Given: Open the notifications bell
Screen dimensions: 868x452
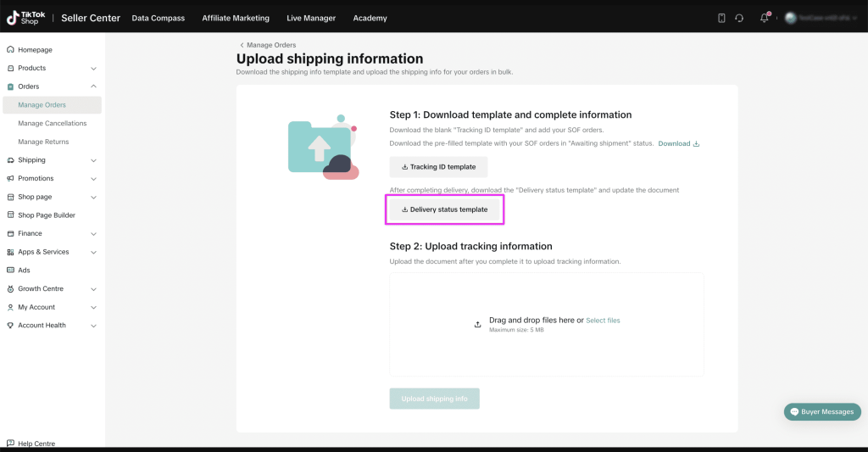Looking at the screenshot, I should [x=764, y=18].
